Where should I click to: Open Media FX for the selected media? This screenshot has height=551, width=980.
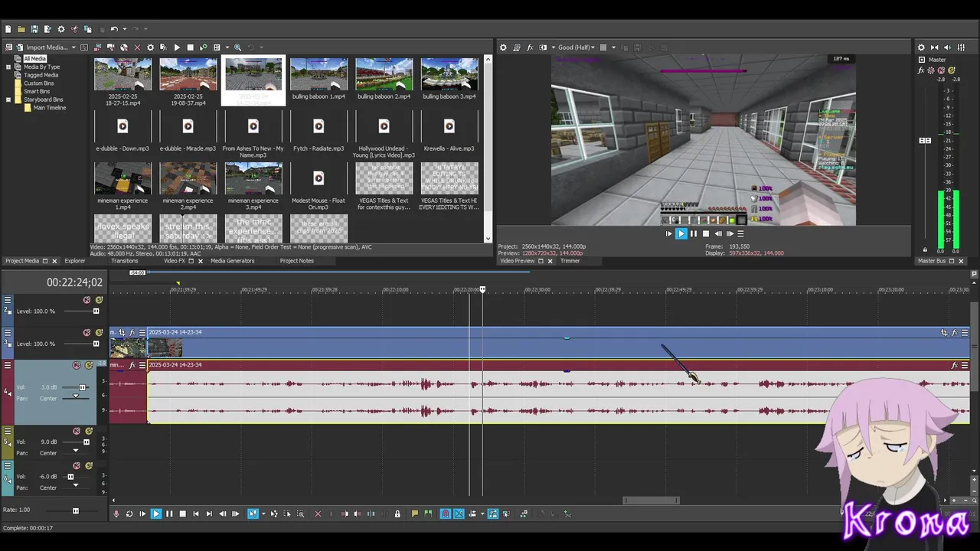[163, 47]
